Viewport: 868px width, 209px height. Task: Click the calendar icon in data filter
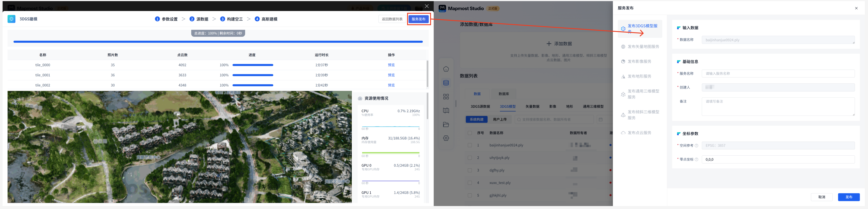[600, 120]
